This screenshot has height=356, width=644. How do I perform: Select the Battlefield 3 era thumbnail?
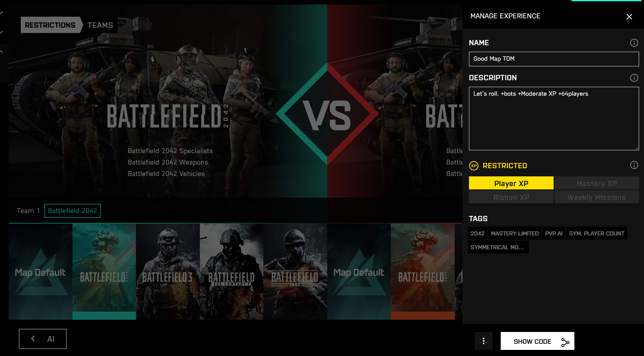168,271
